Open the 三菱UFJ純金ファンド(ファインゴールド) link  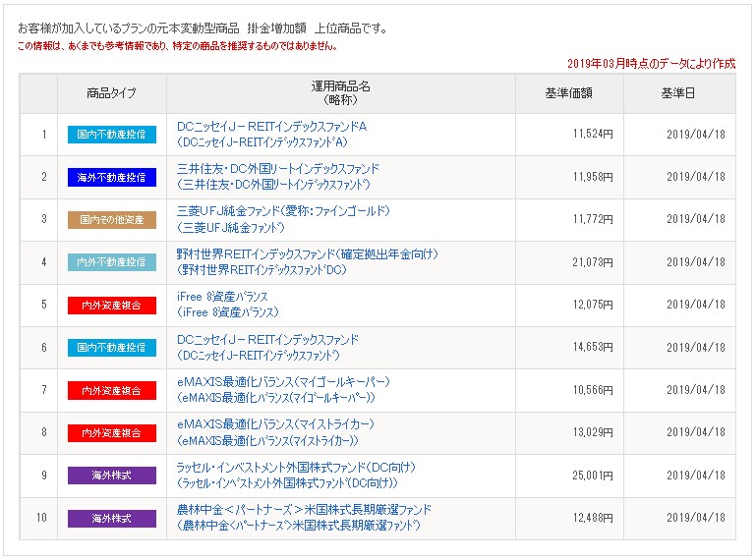click(283, 211)
